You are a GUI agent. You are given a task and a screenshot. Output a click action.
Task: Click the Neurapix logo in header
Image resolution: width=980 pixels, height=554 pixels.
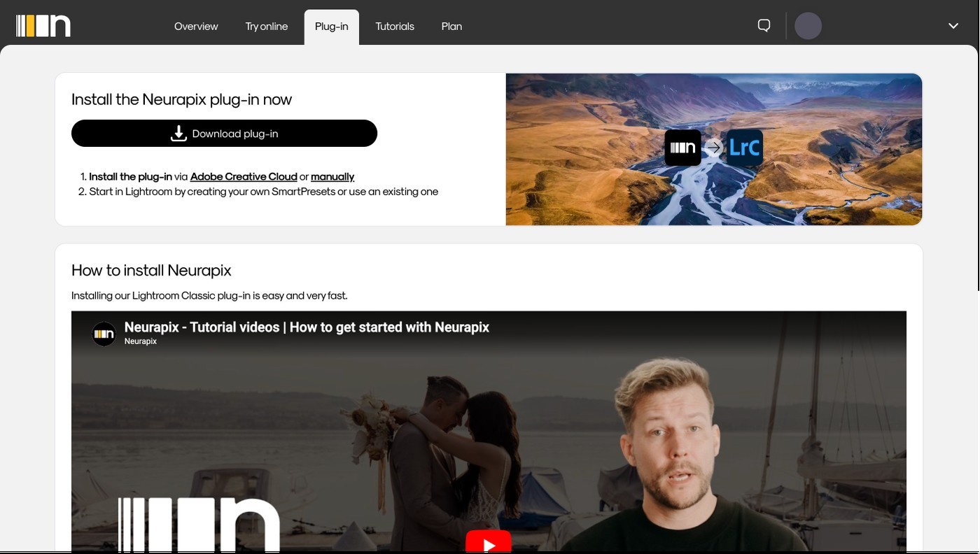pos(43,26)
